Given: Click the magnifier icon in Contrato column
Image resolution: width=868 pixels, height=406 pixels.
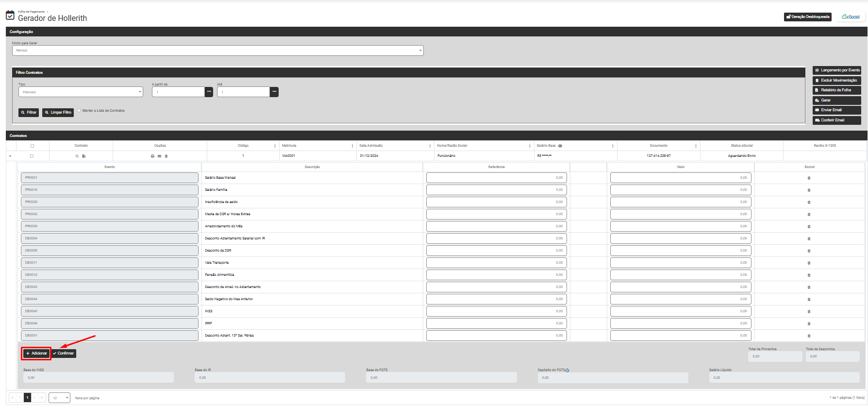Looking at the screenshot, I should pyautogui.click(x=77, y=156).
